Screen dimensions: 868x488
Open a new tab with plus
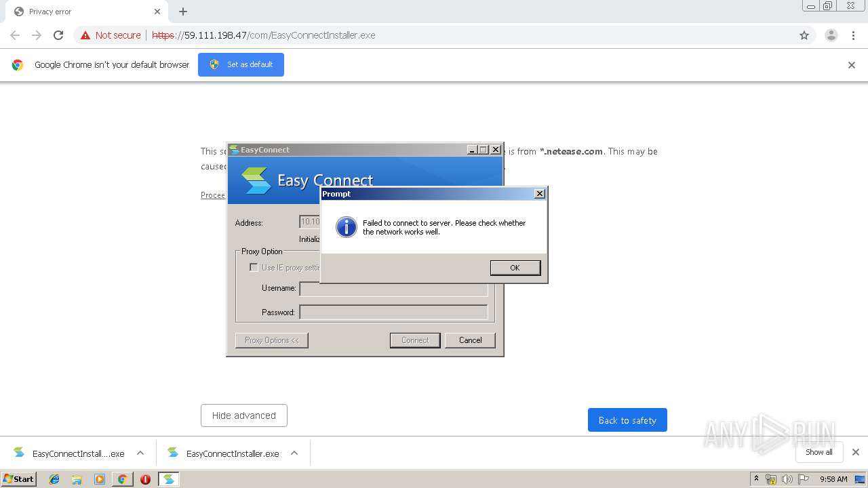(183, 12)
